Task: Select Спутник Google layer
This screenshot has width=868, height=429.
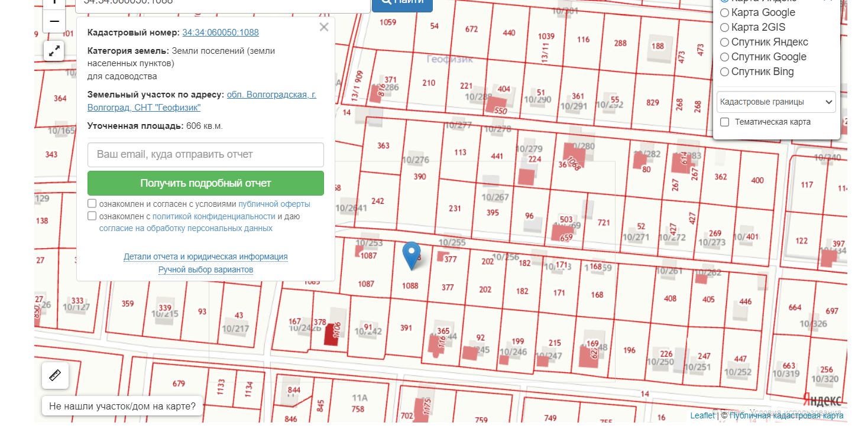Action: tap(725, 57)
